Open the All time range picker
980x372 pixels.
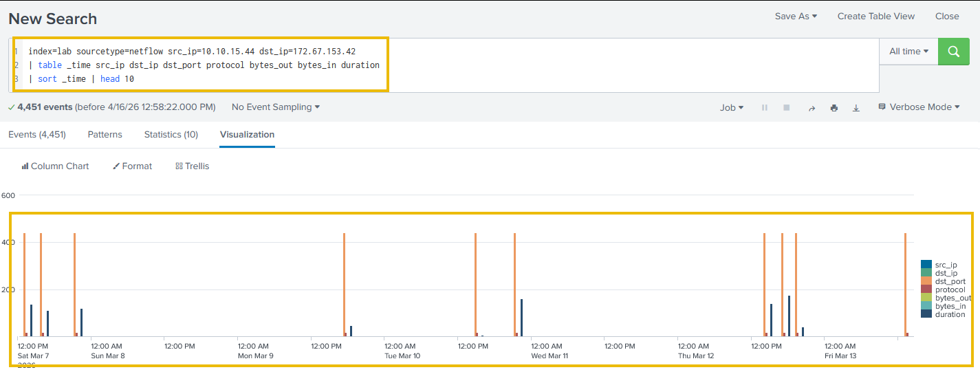[908, 52]
